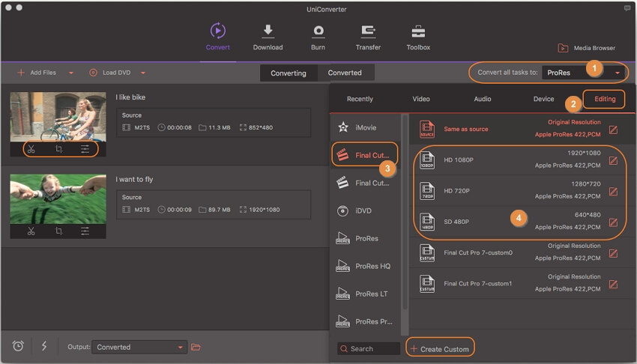Open the feedback chat icon in title bar

[x=627, y=8]
